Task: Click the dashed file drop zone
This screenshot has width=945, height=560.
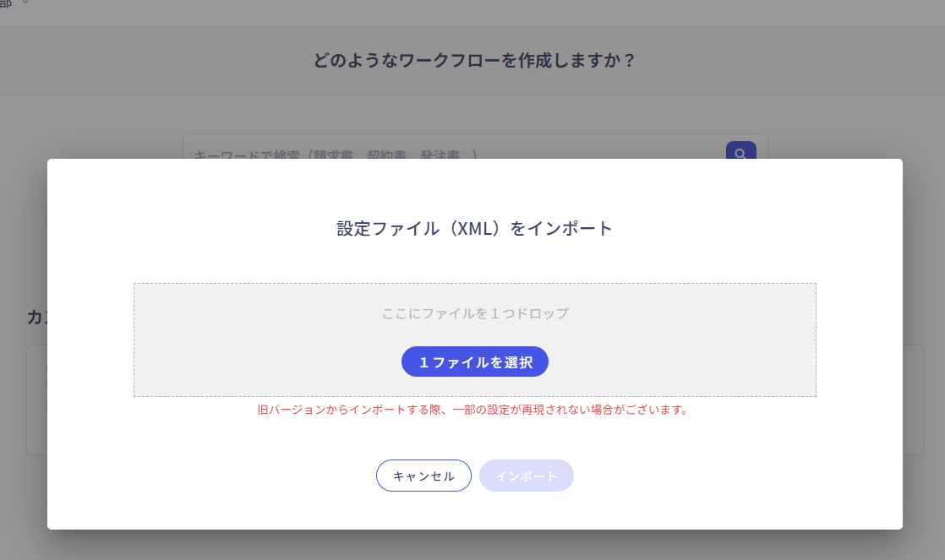Action: tap(475, 340)
